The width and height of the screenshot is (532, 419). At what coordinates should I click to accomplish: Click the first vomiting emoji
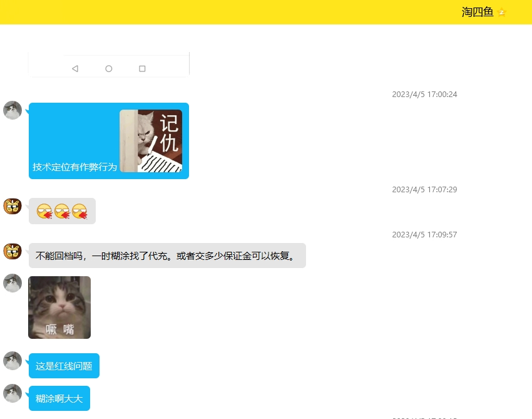pyautogui.click(x=44, y=211)
